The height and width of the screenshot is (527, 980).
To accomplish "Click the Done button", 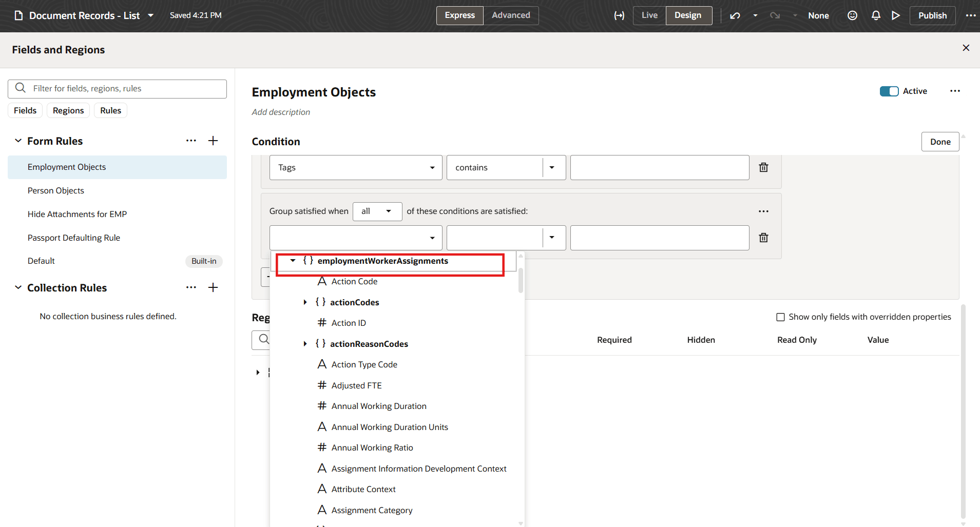I will [940, 142].
